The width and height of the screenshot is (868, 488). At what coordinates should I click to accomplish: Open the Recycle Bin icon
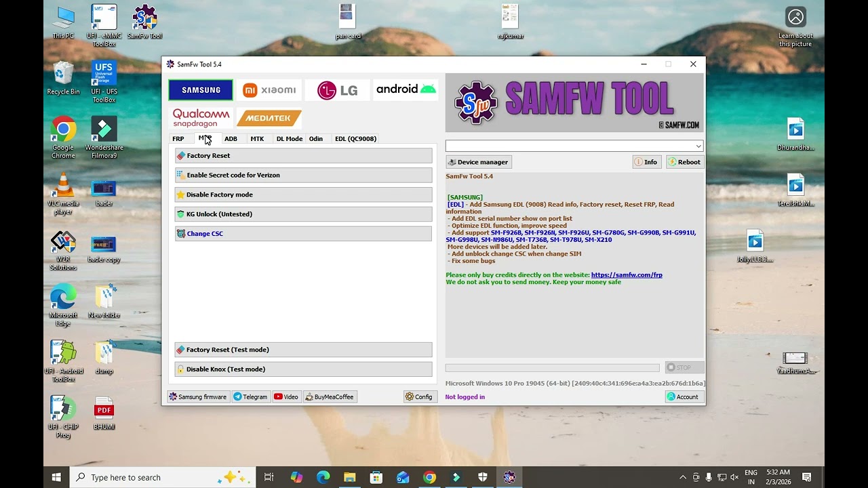pos(63,78)
